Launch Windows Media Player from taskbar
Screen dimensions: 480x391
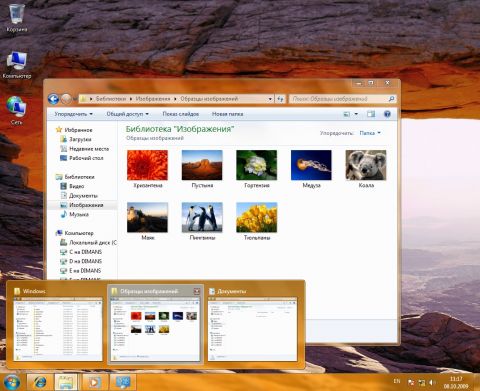95,382
